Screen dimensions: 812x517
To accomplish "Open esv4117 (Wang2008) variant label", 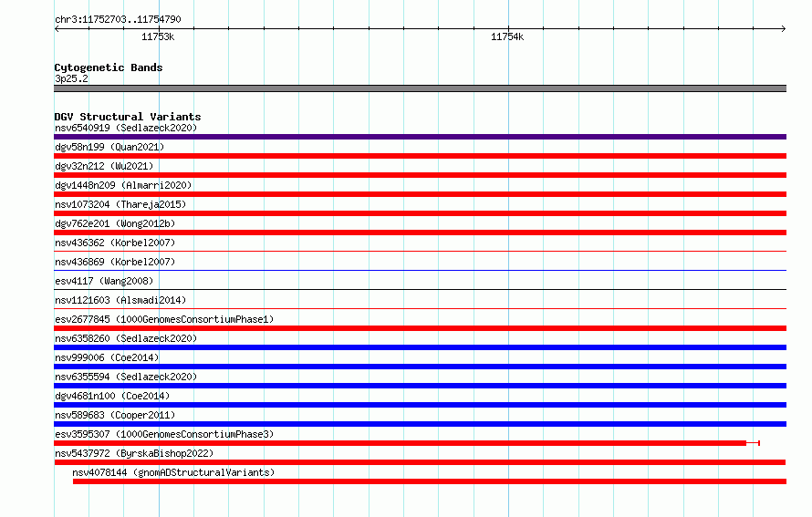I will [x=104, y=281].
